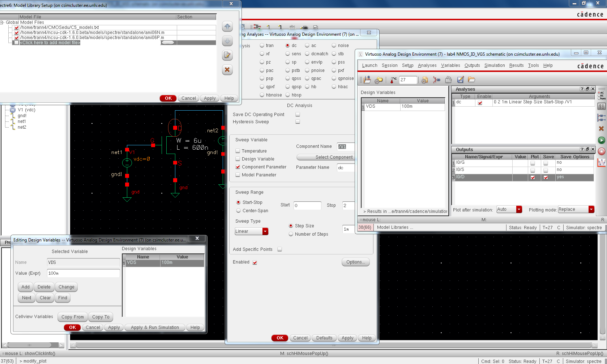The image size is (607, 364).
Task: Click help question mark on Analyses panel
Action: [x=582, y=89]
